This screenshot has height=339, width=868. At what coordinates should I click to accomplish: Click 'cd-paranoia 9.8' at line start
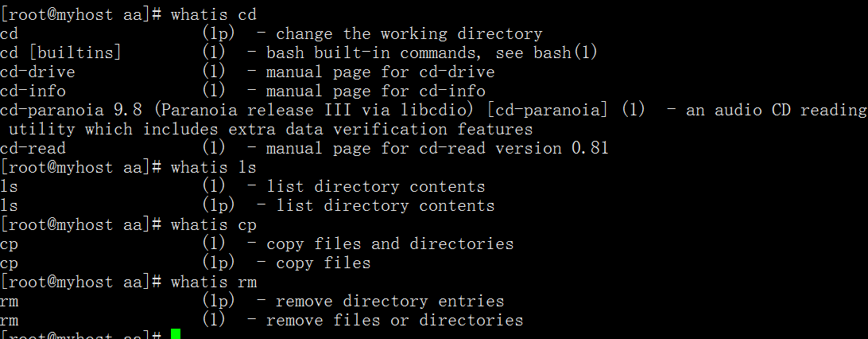click(x=70, y=111)
